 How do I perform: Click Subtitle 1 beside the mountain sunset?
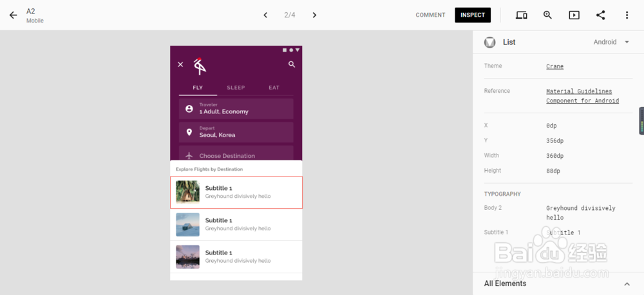pos(218,252)
